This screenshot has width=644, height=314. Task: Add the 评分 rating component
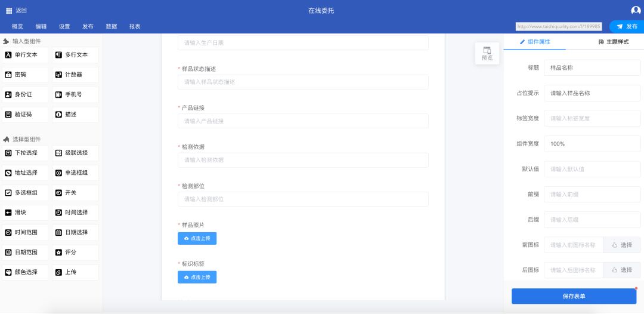coord(76,253)
